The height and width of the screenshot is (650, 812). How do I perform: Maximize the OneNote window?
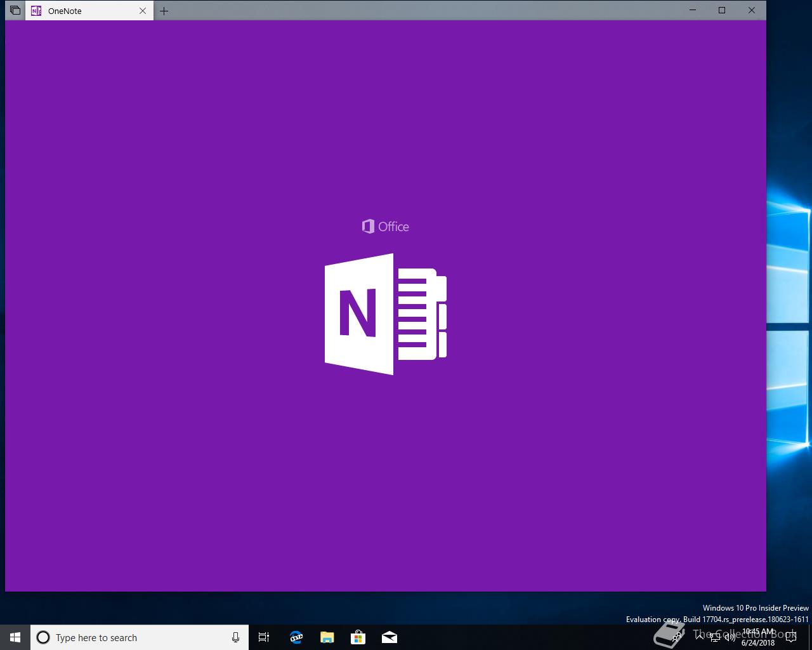pyautogui.click(x=722, y=10)
